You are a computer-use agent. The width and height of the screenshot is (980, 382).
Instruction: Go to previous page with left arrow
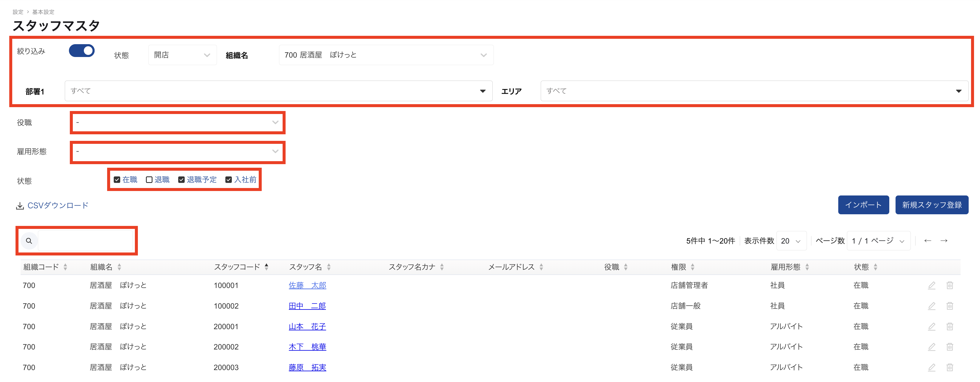point(927,241)
